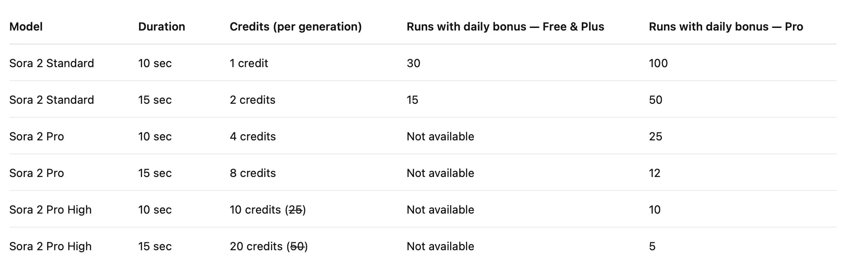Click the Free & Plus runs column header

[x=505, y=27]
